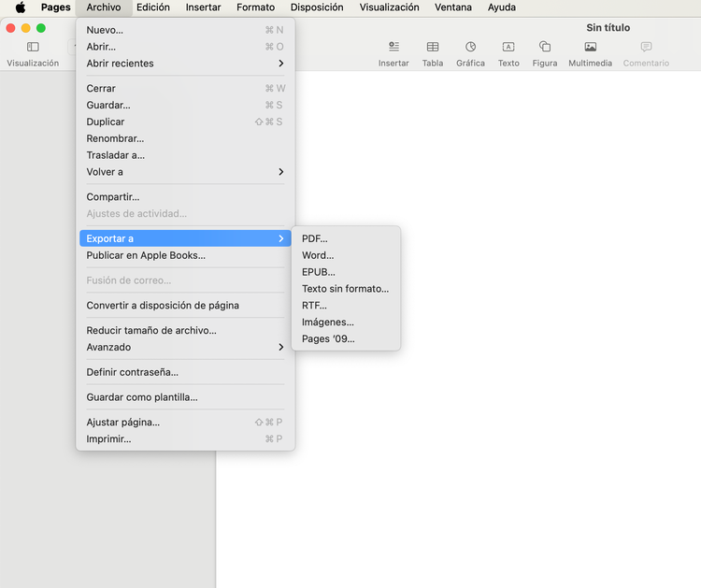Click the Comentario toolbar icon
This screenshot has width=701, height=588.
(x=646, y=47)
